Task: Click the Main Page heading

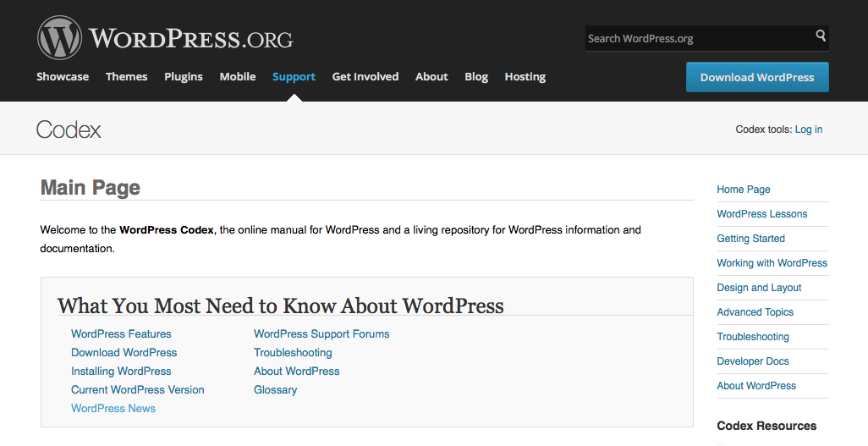Action: 91,188
